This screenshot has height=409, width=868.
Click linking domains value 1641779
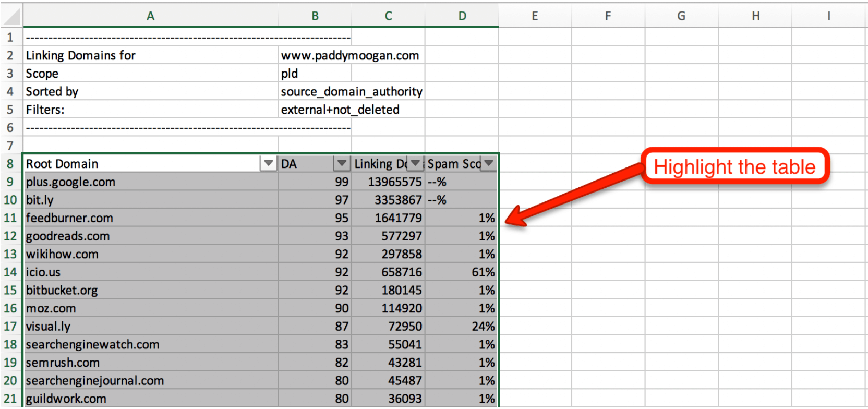pos(389,218)
